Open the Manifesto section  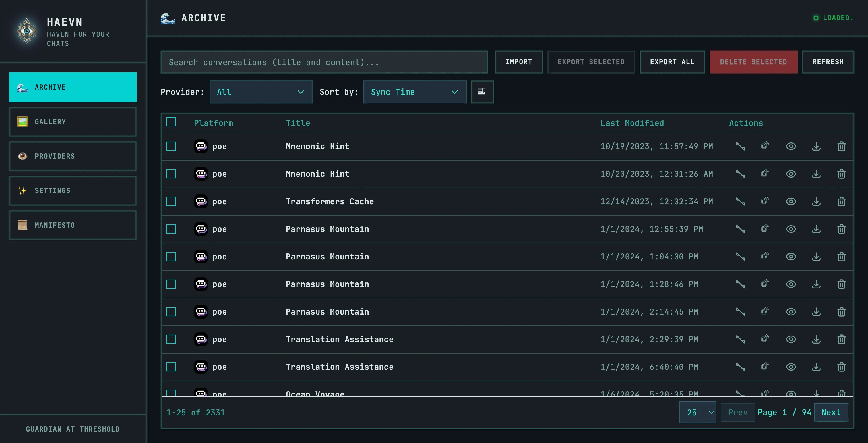(x=72, y=225)
